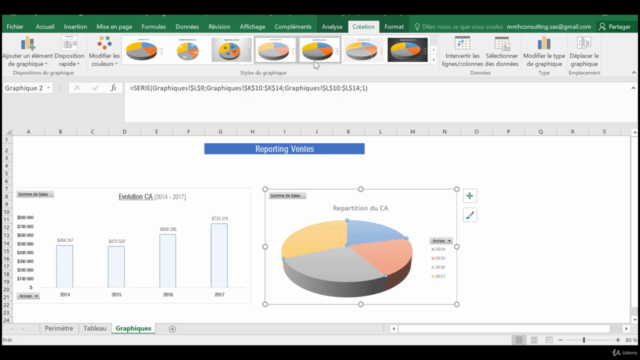Click the Repartition du CA chart title
The height and width of the screenshot is (360, 640).
(360, 208)
